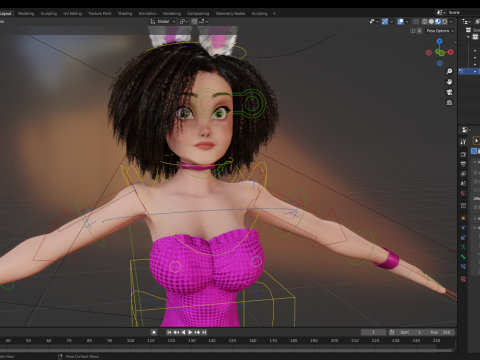Image resolution: width=480 pixels, height=360 pixels.
Task: Jump to the end frame
Action: (x=204, y=332)
